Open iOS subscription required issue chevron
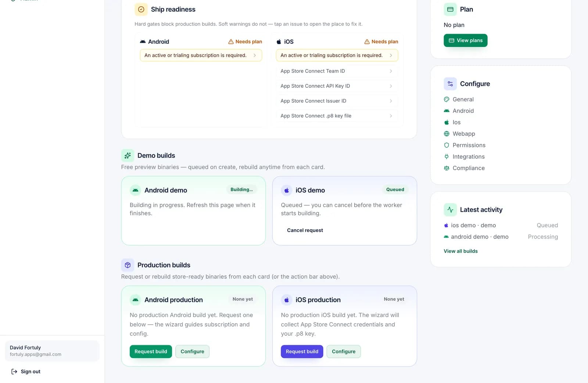The height and width of the screenshot is (383, 588). click(x=391, y=55)
